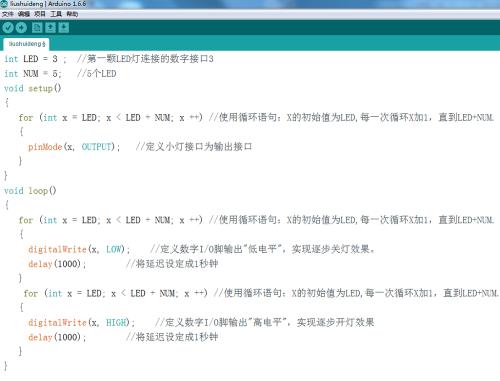Click the delay(1000) after digitalWrite HIGH
Viewport: 500px width, 381px height.
tap(57, 337)
